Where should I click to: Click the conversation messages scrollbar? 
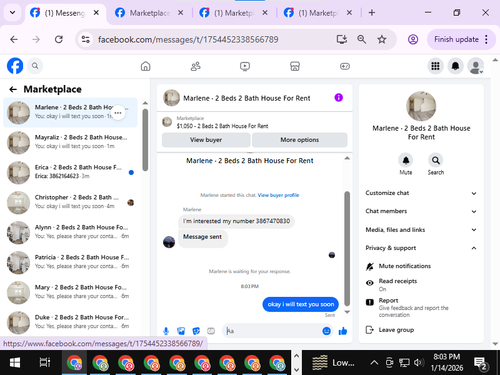click(x=347, y=248)
